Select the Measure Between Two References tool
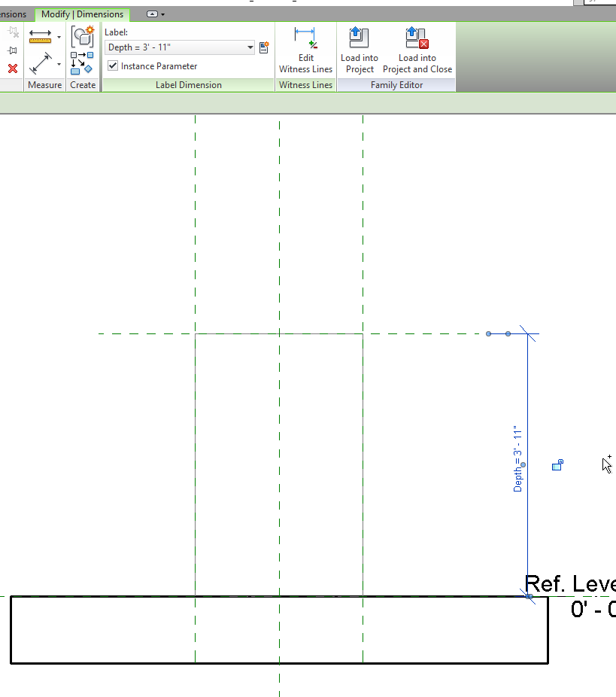The image size is (616, 697). 40,35
